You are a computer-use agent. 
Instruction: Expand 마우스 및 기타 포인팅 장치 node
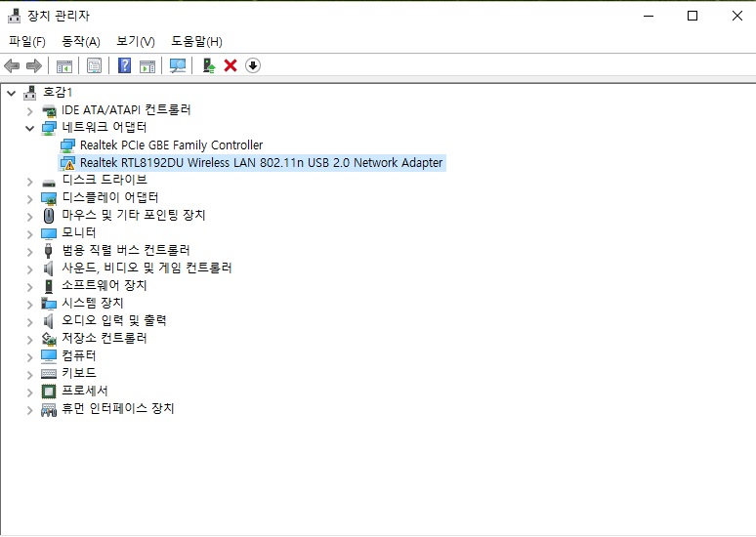(x=30, y=217)
